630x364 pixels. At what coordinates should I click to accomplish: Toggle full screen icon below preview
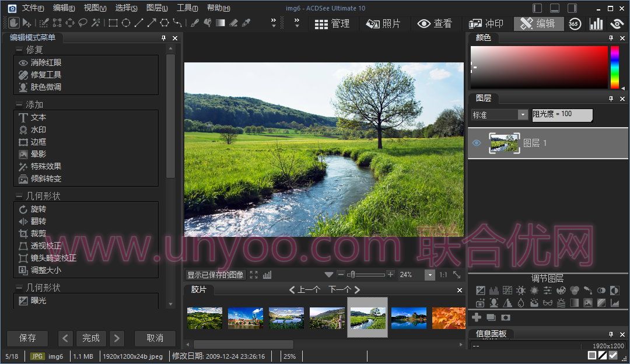pyautogui.click(x=254, y=275)
